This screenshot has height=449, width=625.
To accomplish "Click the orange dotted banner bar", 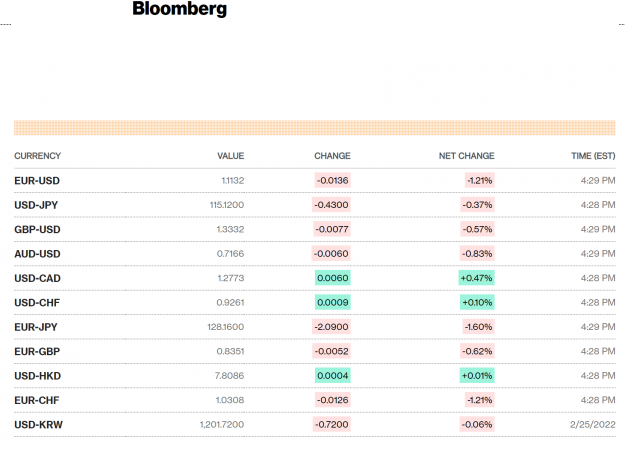I will (314, 128).
